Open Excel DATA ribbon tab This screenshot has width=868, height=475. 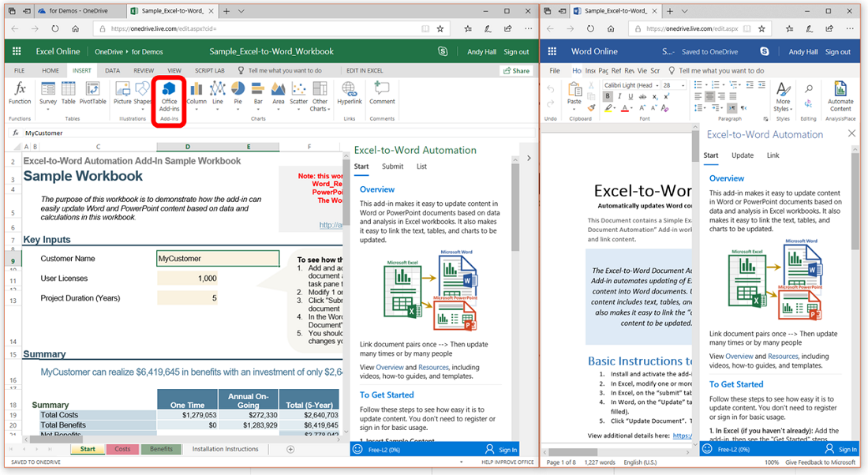click(112, 70)
